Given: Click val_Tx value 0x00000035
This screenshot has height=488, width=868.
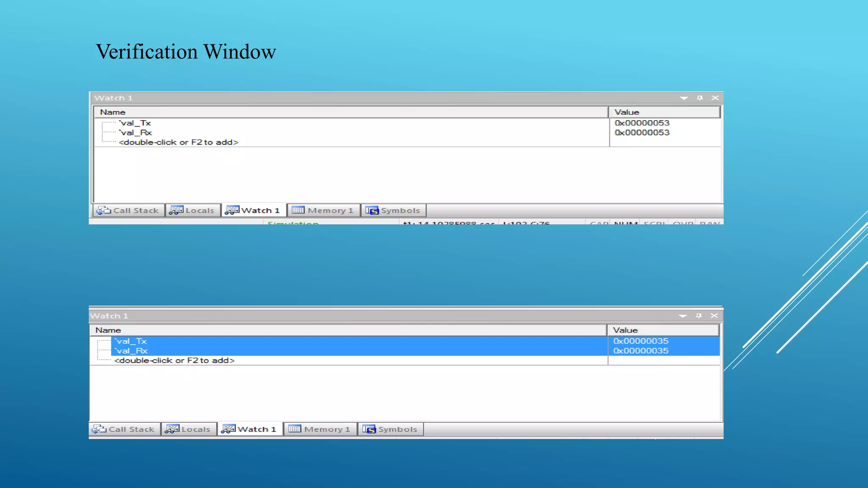Looking at the screenshot, I should 641,341.
